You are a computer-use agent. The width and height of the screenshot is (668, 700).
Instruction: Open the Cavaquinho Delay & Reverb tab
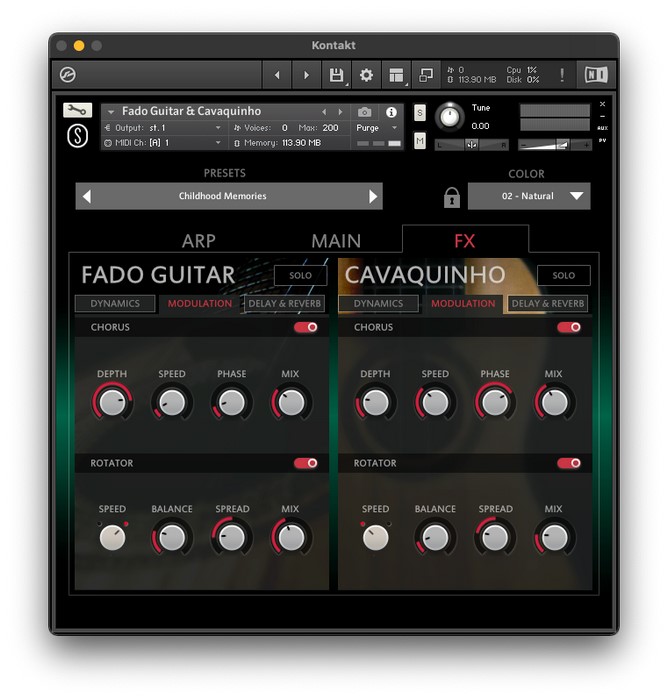(x=548, y=304)
